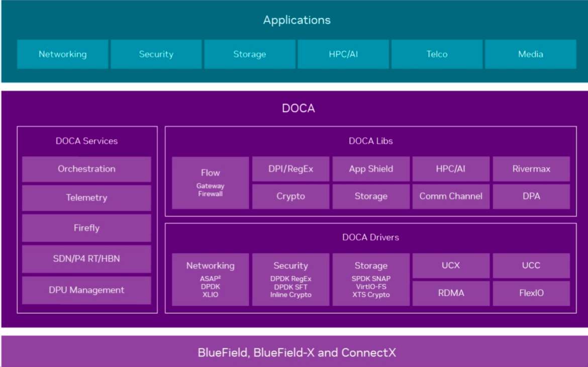Select the DPU Management block
Image resolution: width=588 pixels, height=367 pixels.
pos(86,290)
